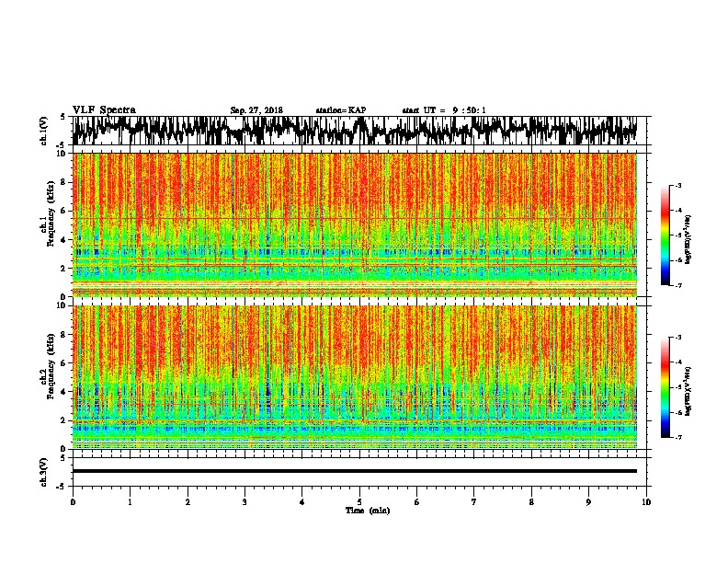Screen dimensions: 728x563
Task: Click ch.1 color bar tick "-7"
Action: click(x=677, y=285)
